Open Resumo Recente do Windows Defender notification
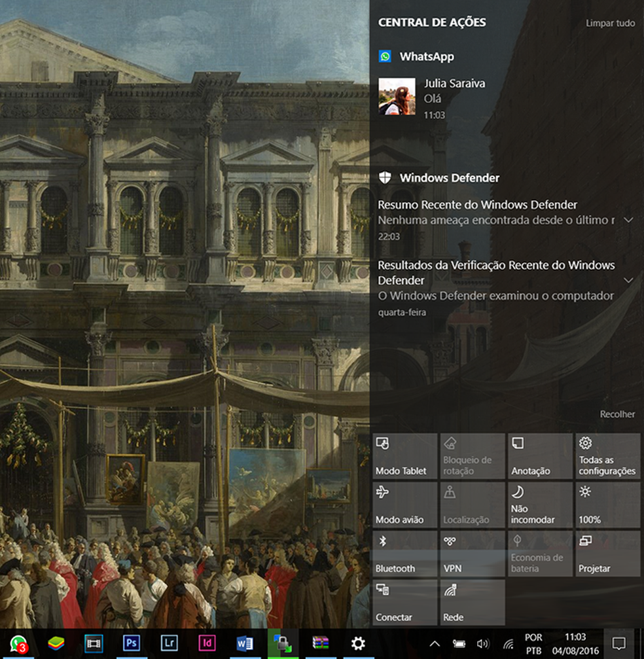The height and width of the screenshot is (659, 644). pos(496,221)
